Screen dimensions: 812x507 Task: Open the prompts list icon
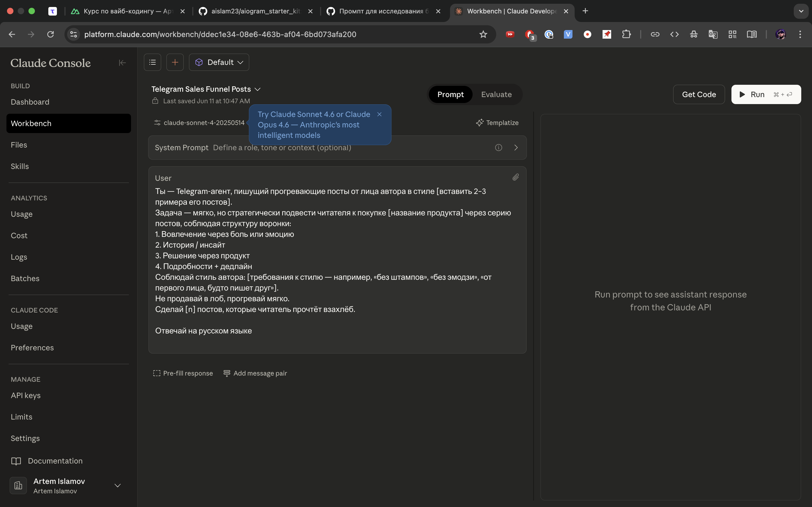point(152,62)
